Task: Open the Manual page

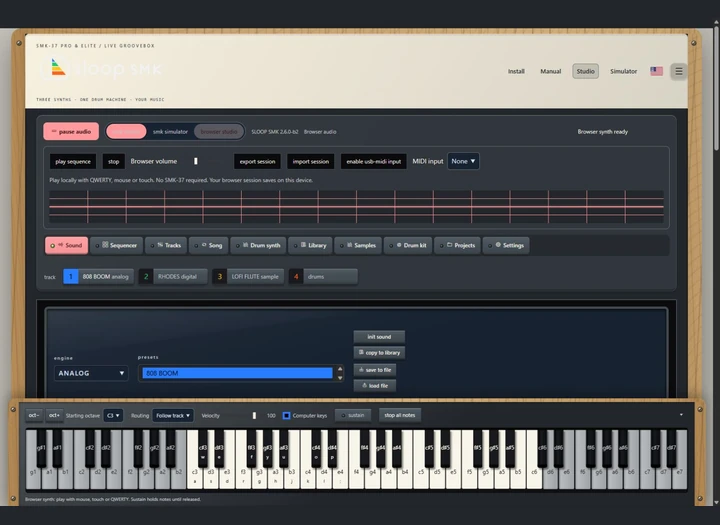Action: (x=551, y=71)
